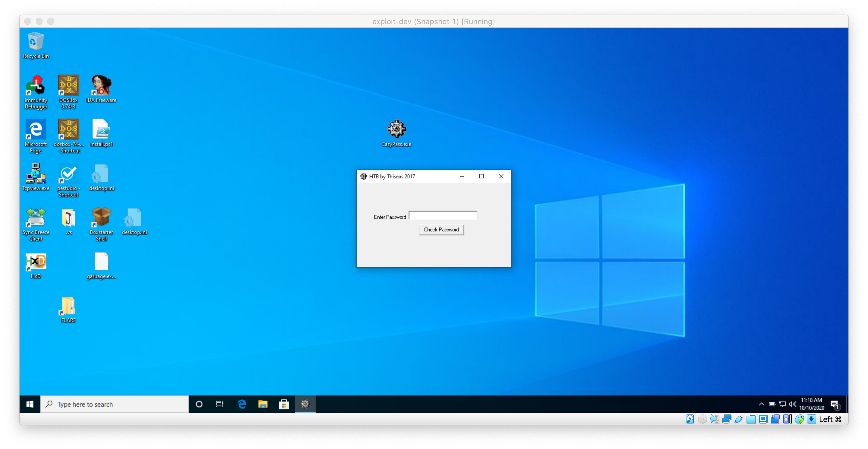Viewport: 868px width, 449px height.
Task: Click the battery tray icon
Action: (x=772, y=404)
